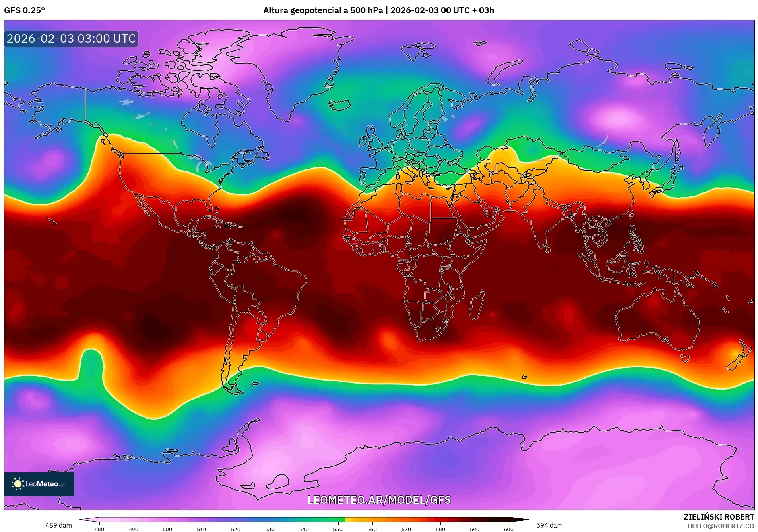Viewport: 758px width, 532px height.
Task: Click the timestamp badge 2026-02-03 03:00 UTC
Action: coord(70,39)
